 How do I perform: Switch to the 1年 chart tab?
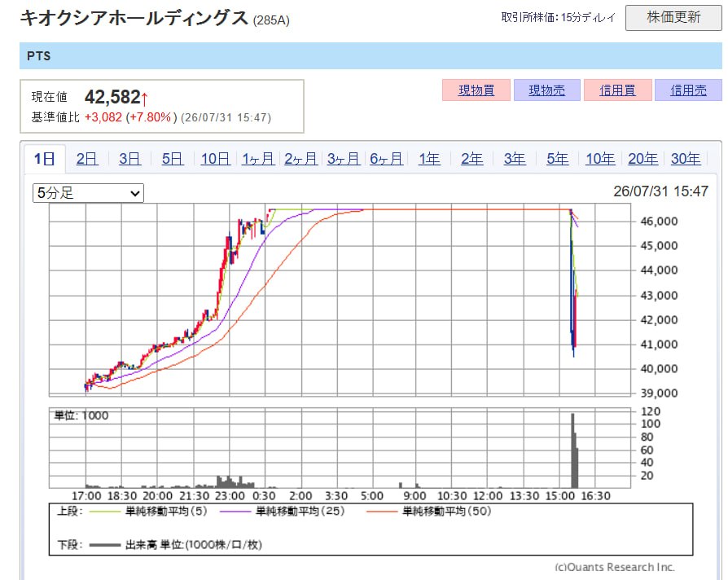click(429, 159)
